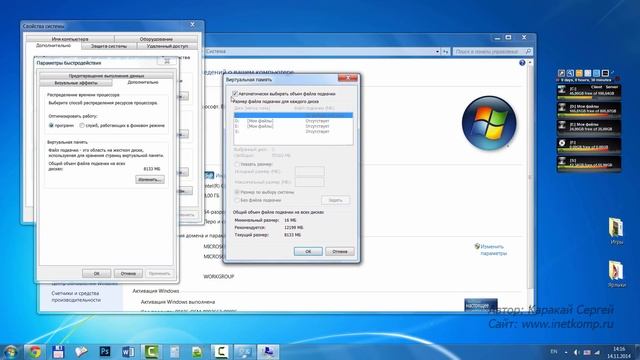
Task: Select the C: drive entry in the gadget
Action: click(x=589, y=92)
